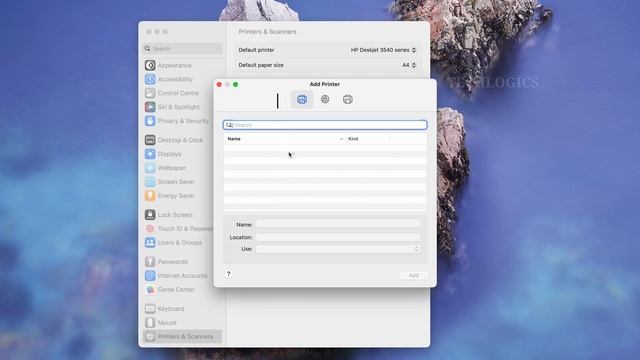Open the Use driver dropdown

pos(338,249)
